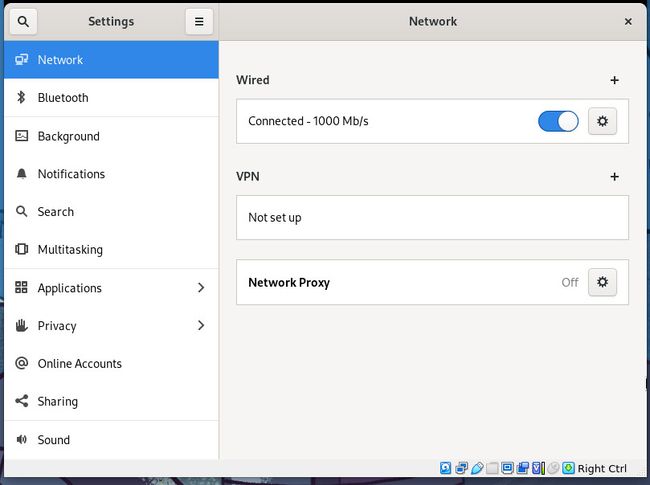Close the Settings window

coord(628,22)
